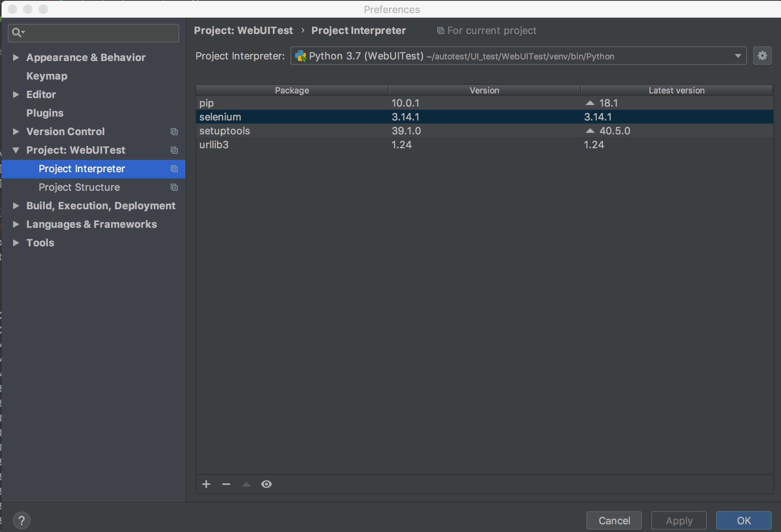This screenshot has width=781, height=532.
Task: Select Languages & Frameworks label
Action: 92,224
